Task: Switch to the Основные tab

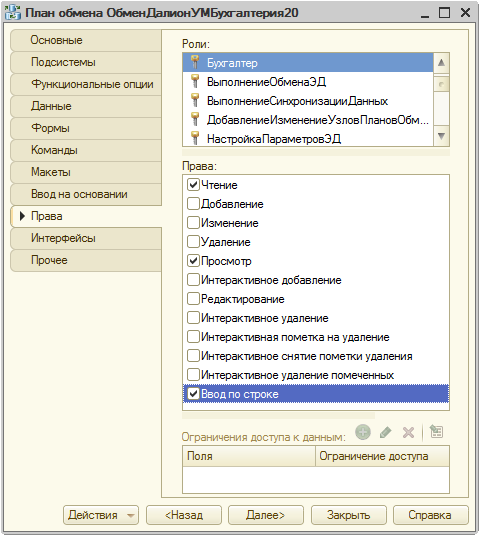Action: pyautogui.click(x=86, y=40)
